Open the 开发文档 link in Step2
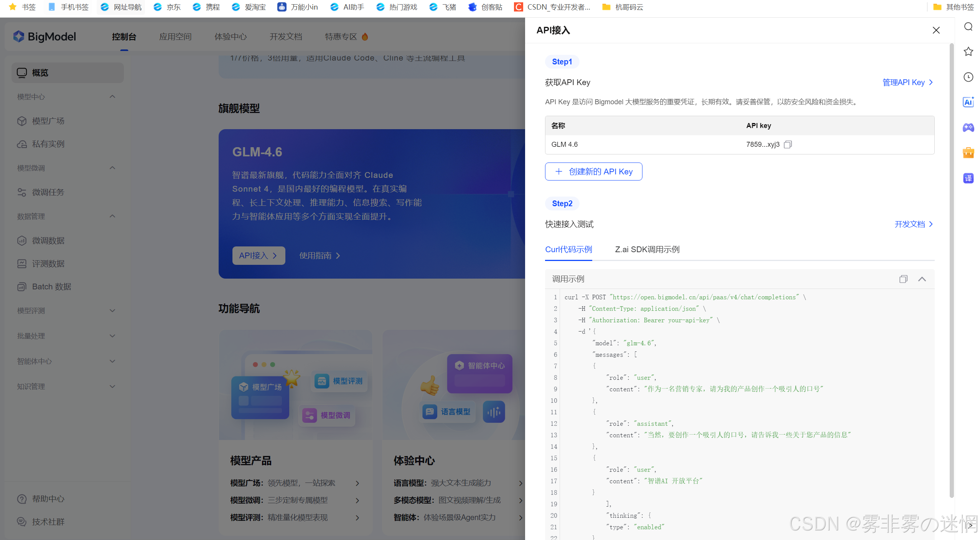The width and height of the screenshot is (980, 540). pos(913,224)
